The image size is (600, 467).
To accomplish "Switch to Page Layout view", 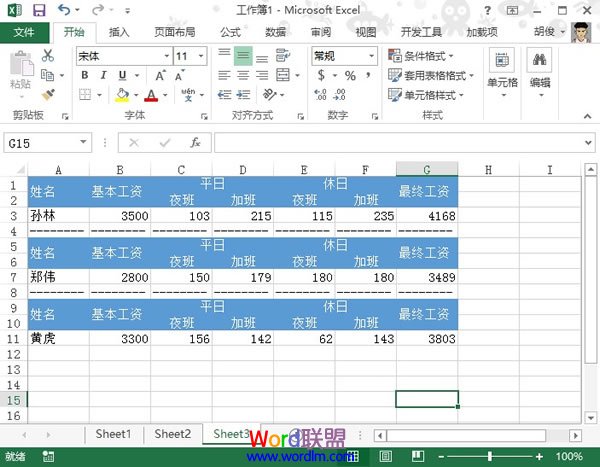I will [x=386, y=456].
